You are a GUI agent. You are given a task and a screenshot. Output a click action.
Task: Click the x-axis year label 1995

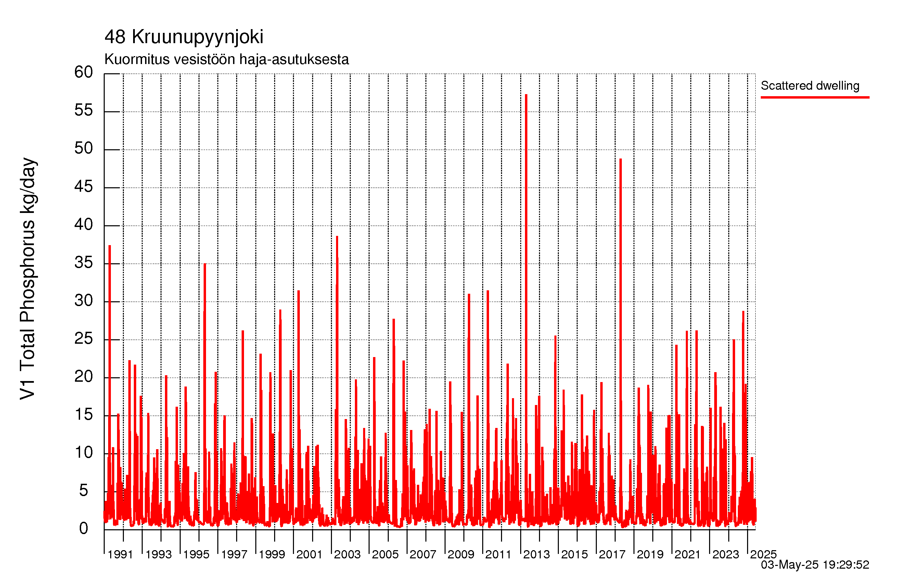click(x=196, y=554)
